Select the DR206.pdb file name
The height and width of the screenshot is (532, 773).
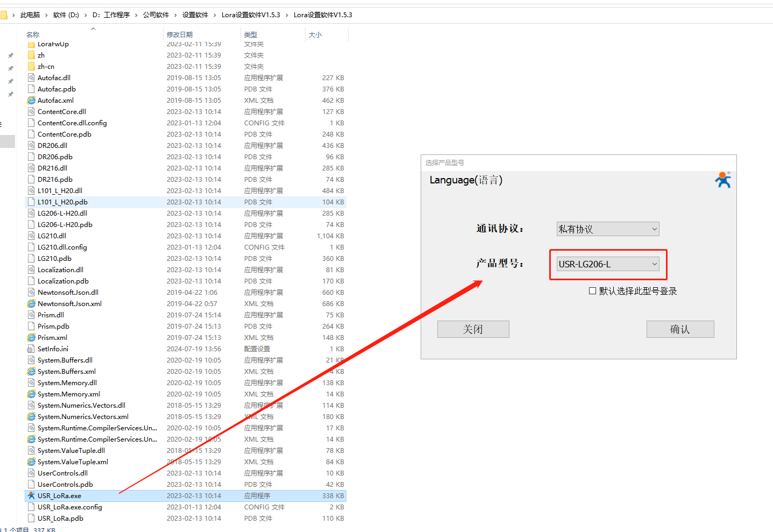coord(55,157)
